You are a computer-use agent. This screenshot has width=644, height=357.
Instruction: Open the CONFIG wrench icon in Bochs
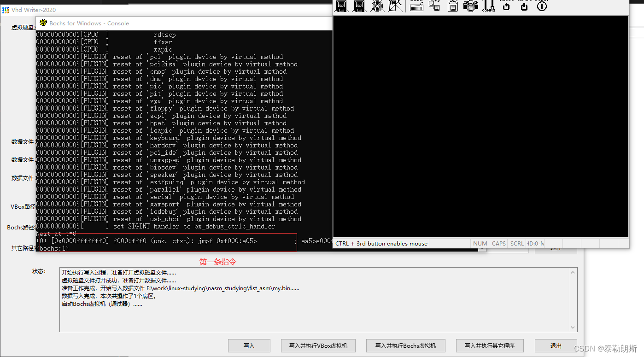(489, 6)
